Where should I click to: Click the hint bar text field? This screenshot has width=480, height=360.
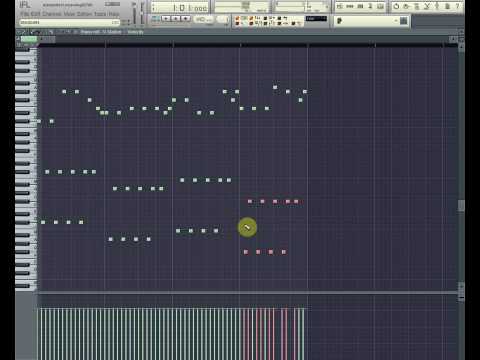click(x=69, y=22)
